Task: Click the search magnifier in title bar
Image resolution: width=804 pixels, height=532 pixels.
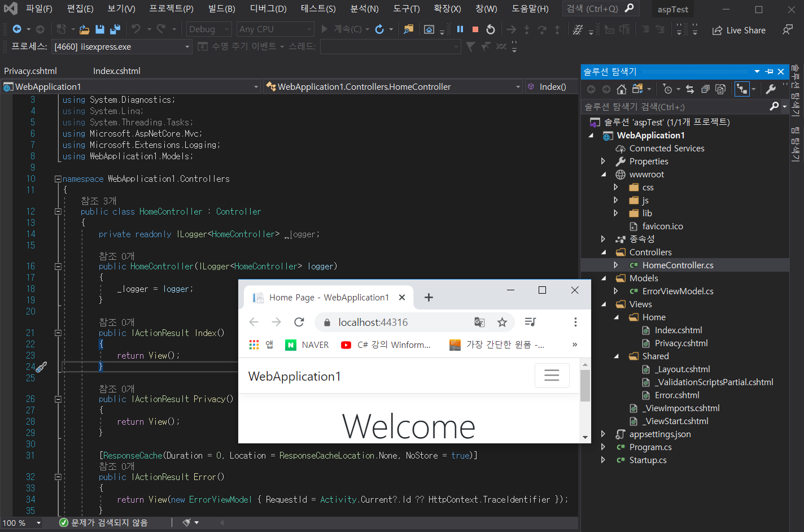Action: tap(630, 8)
